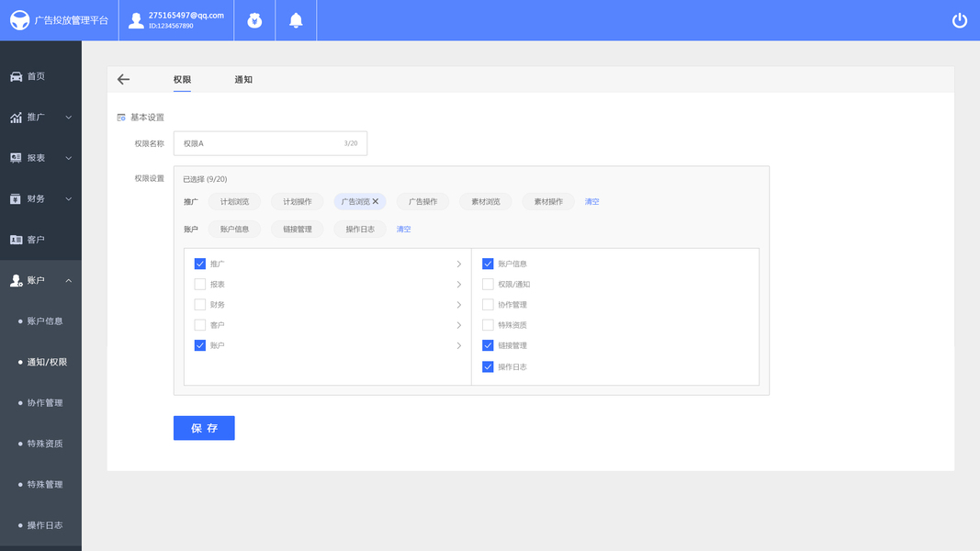Image resolution: width=980 pixels, height=551 pixels.
Task: Click the 推广 chart icon in sidebar
Action: pyautogui.click(x=17, y=118)
